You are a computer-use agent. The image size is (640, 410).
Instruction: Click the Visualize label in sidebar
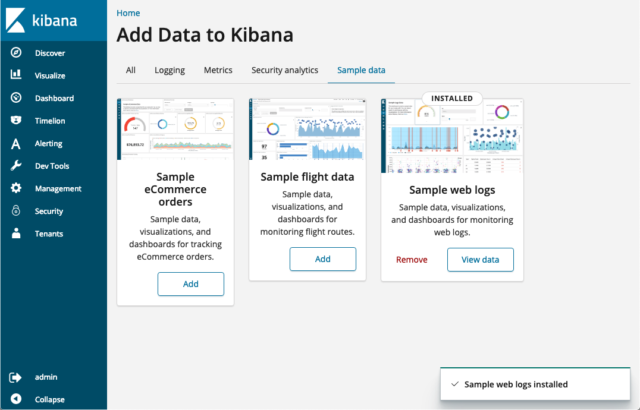pos(50,75)
